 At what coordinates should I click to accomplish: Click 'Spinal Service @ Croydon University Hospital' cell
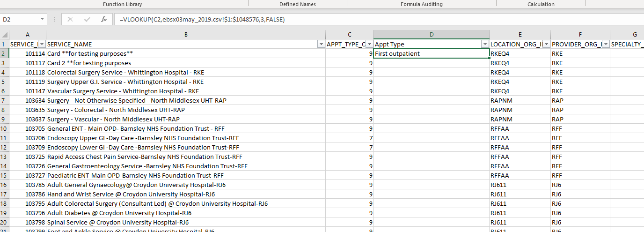pyautogui.click(x=186, y=222)
